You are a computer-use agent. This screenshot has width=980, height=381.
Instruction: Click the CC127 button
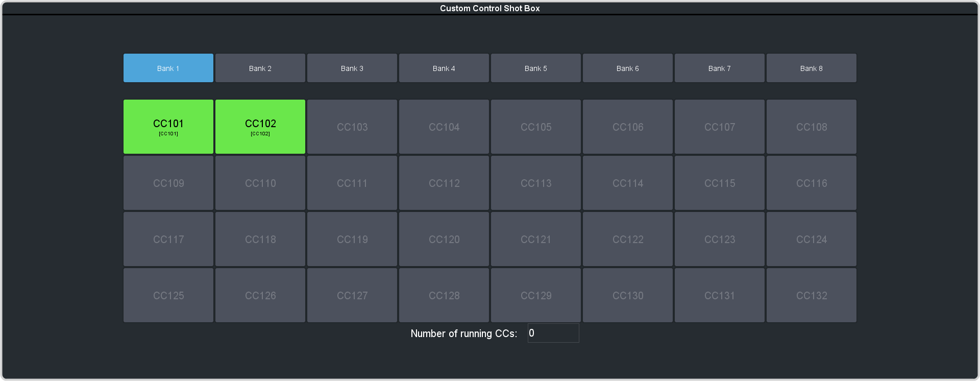point(352,295)
